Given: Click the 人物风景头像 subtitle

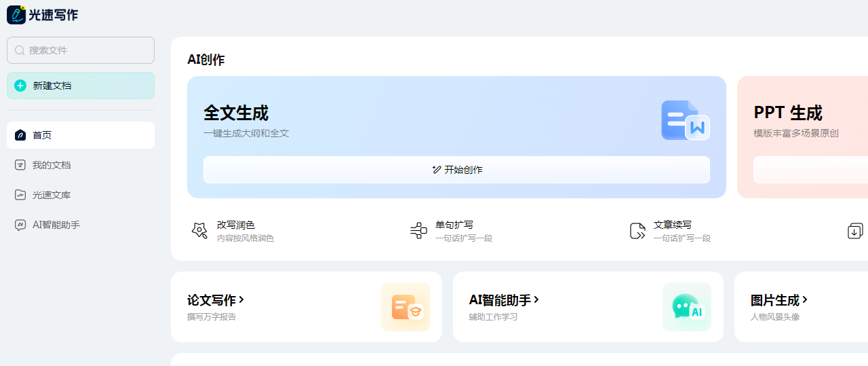Looking at the screenshot, I should point(775,317).
